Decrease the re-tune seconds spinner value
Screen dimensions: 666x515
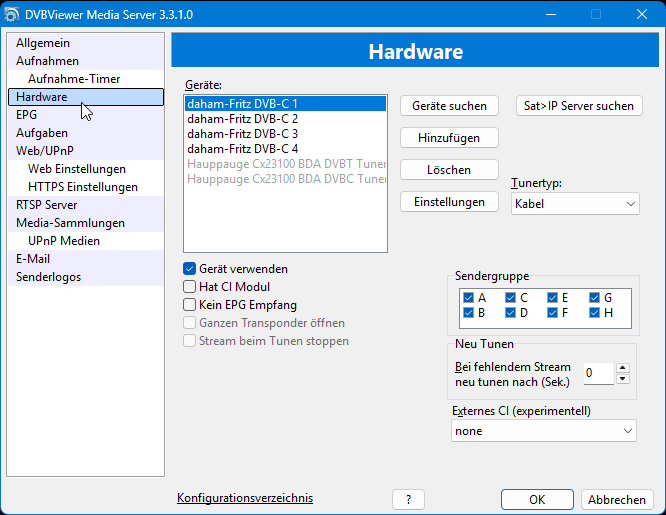(x=623, y=379)
